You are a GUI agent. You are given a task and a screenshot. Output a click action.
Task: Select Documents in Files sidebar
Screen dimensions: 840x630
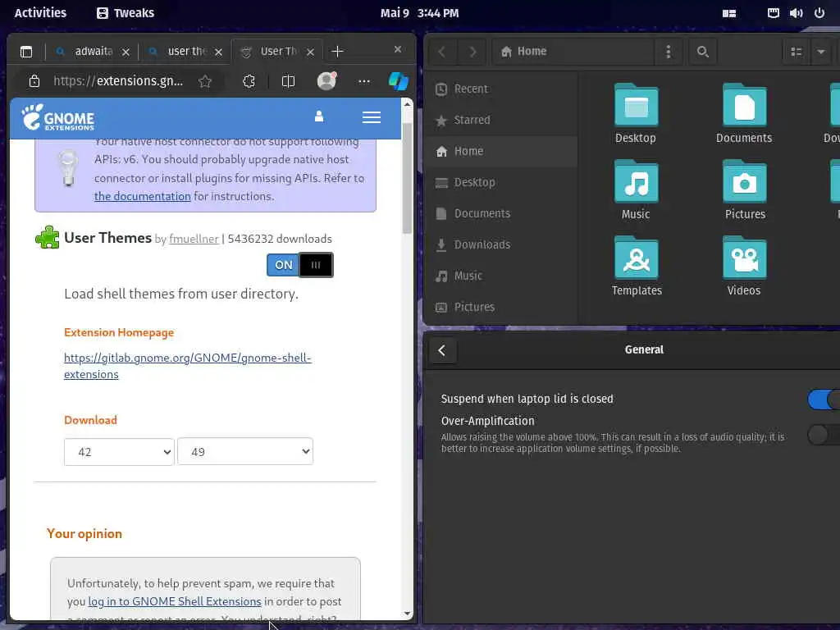tap(501, 213)
